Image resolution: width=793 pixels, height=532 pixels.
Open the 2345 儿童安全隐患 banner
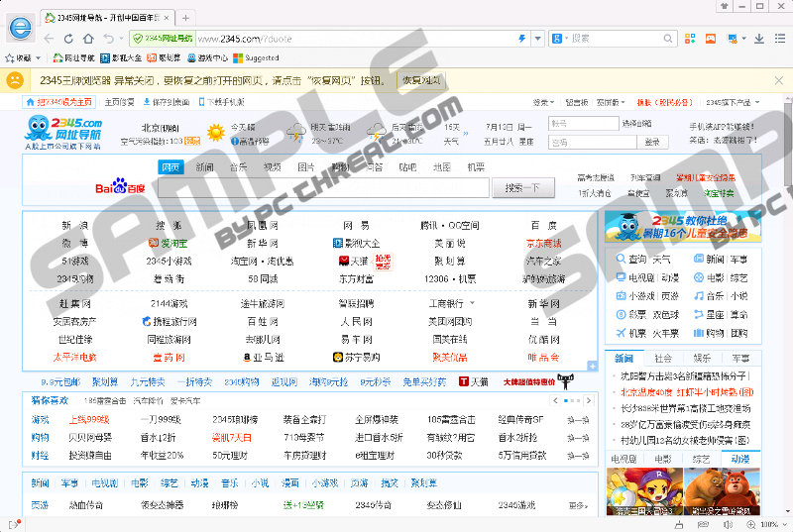(x=683, y=227)
